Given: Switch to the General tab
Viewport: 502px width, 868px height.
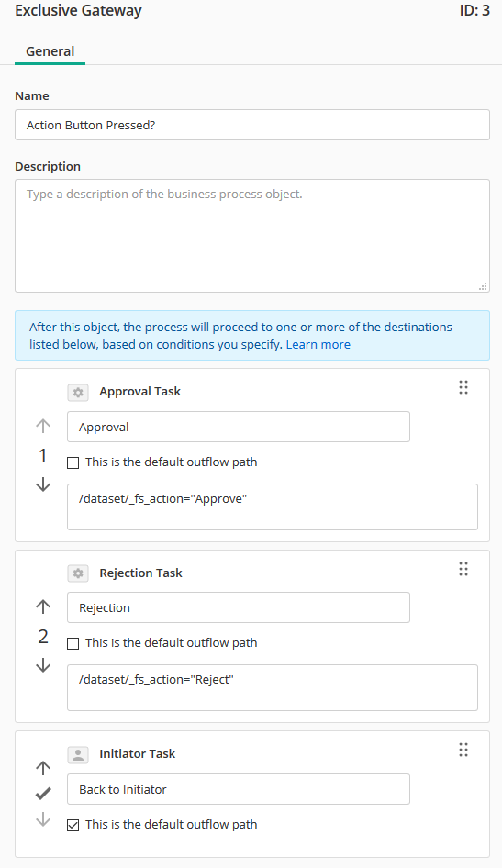Looking at the screenshot, I should 50,51.
